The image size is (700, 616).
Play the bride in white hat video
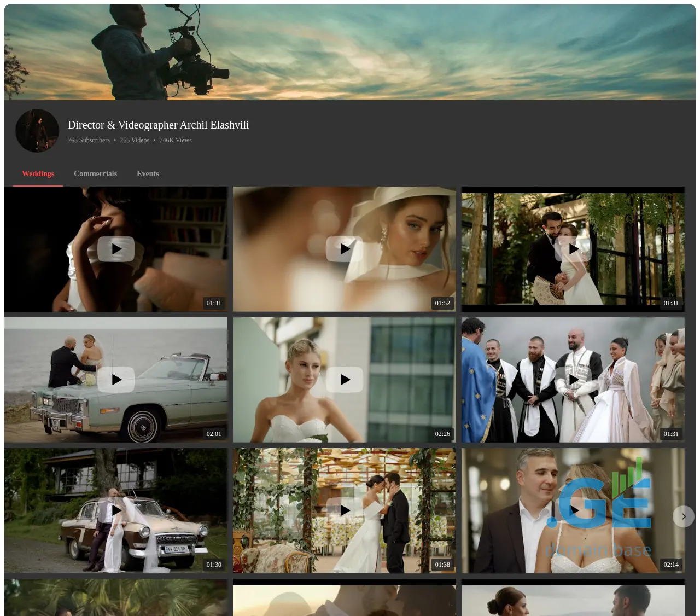click(345, 249)
